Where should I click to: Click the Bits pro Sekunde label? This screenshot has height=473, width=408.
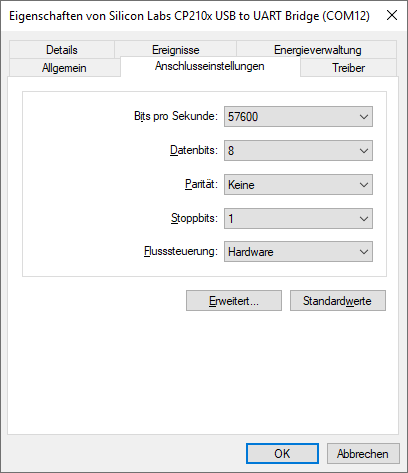click(x=176, y=116)
